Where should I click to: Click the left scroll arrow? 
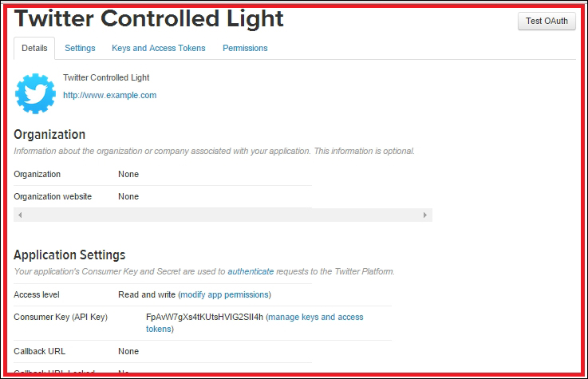pos(20,215)
